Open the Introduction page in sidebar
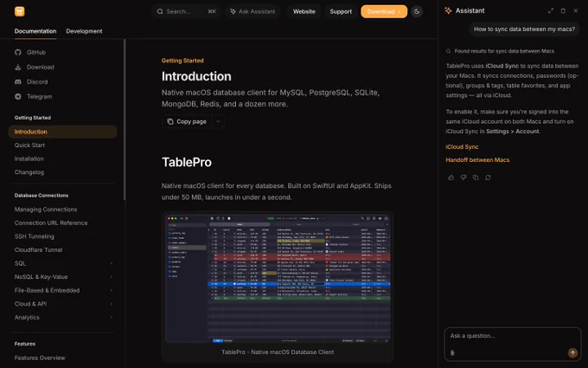Viewport: 588px width, 368px height. point(62,132)
